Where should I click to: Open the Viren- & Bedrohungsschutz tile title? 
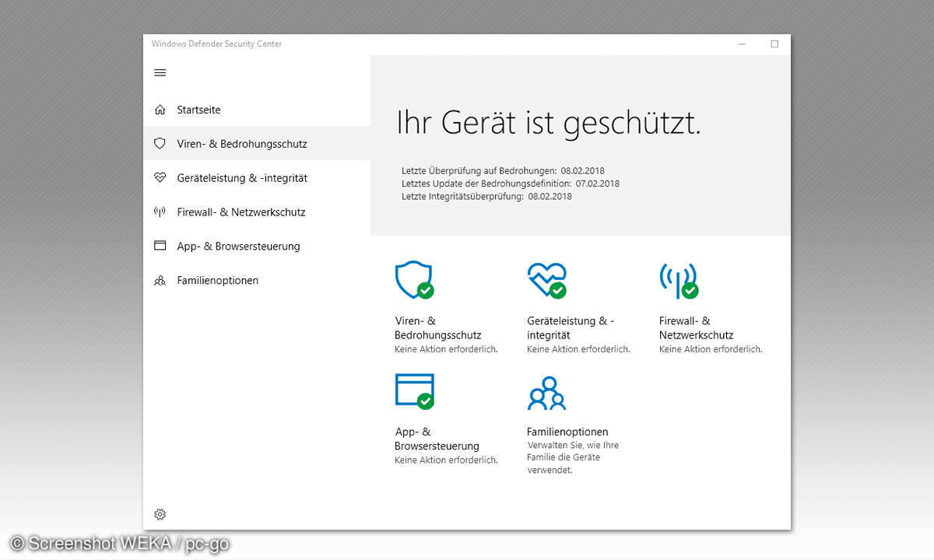click(x=438, y=327)
